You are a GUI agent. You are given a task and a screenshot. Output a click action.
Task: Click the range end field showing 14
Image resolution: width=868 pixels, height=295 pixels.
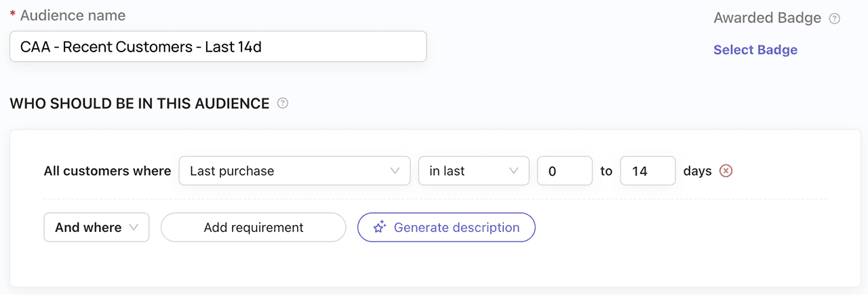(x=648, y=171)
